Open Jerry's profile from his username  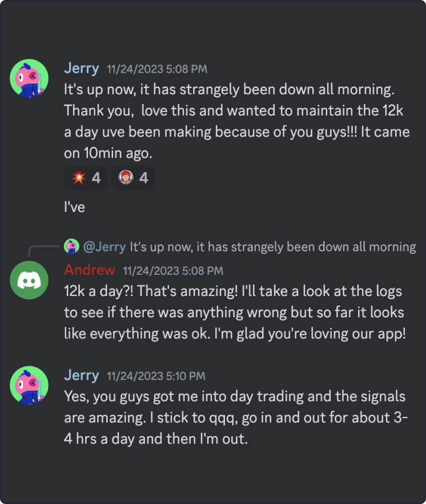pos(81,68)
